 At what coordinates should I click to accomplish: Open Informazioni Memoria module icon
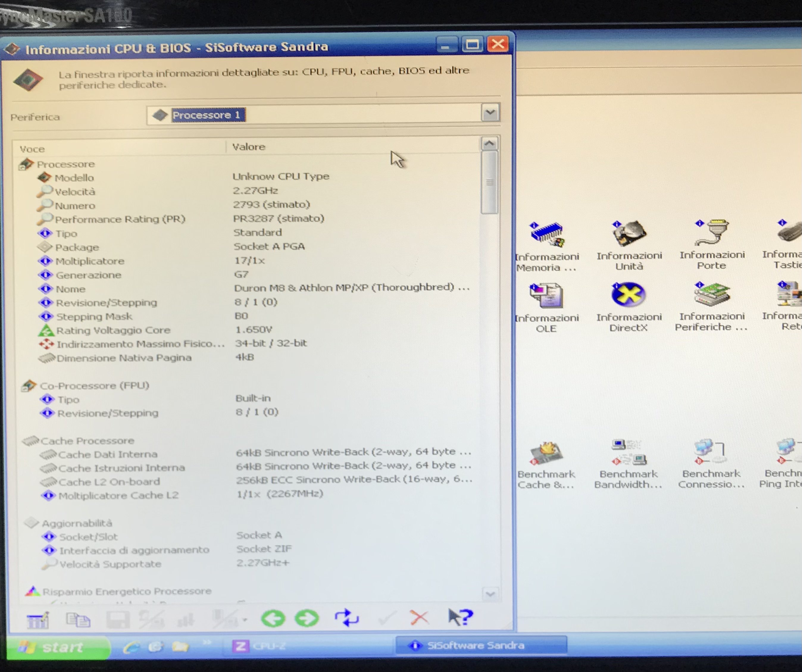pyautogui.click(x=546, y=235)
